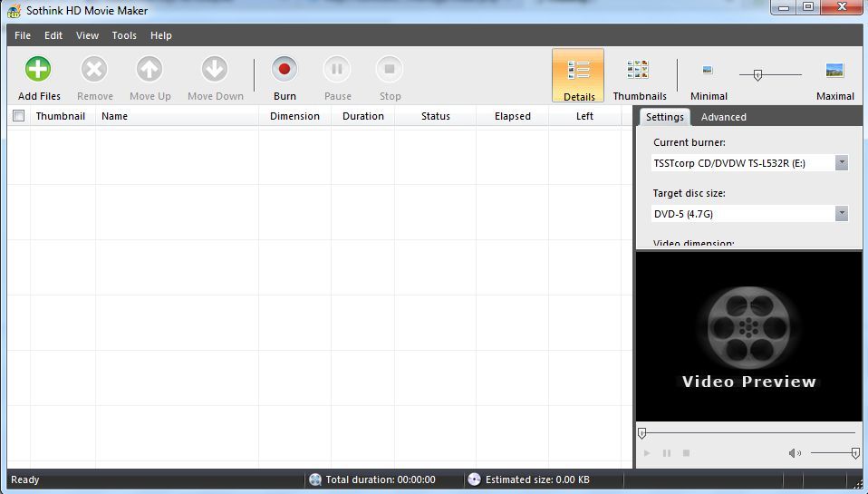This screenshot has height=494, width=868.
Task: Switch to the Advanced tab
Action: [x=724, y=117]
